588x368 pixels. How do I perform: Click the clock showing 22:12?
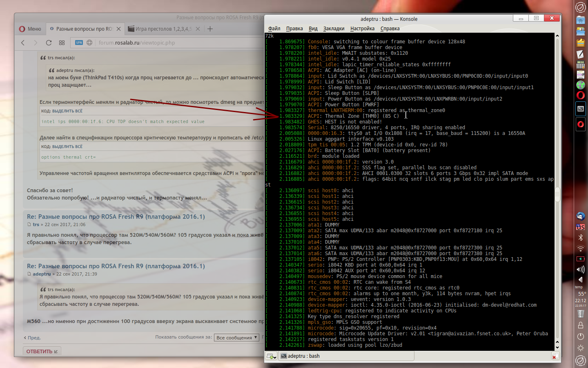tap(580, 301)
